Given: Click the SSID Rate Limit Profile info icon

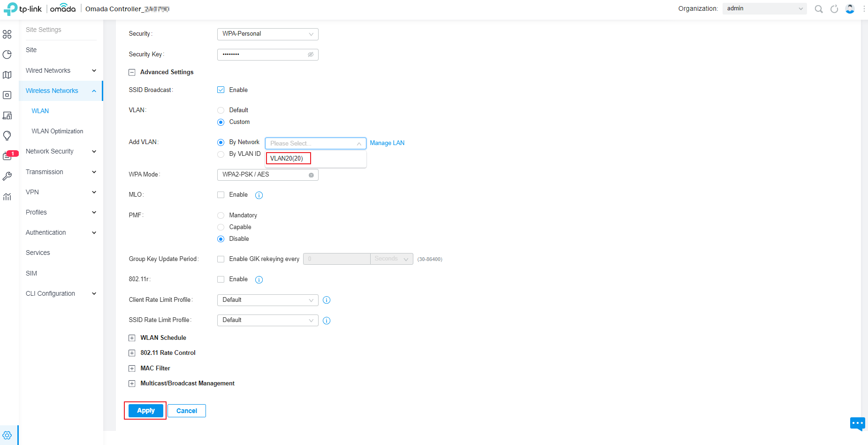Looking at the screenshot, I should (327, 321).
